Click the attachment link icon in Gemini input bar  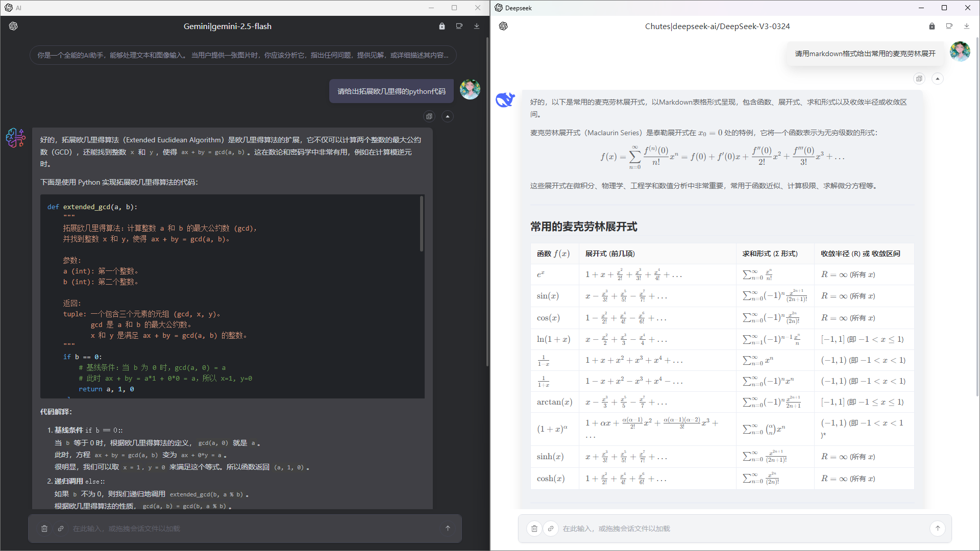61,529
